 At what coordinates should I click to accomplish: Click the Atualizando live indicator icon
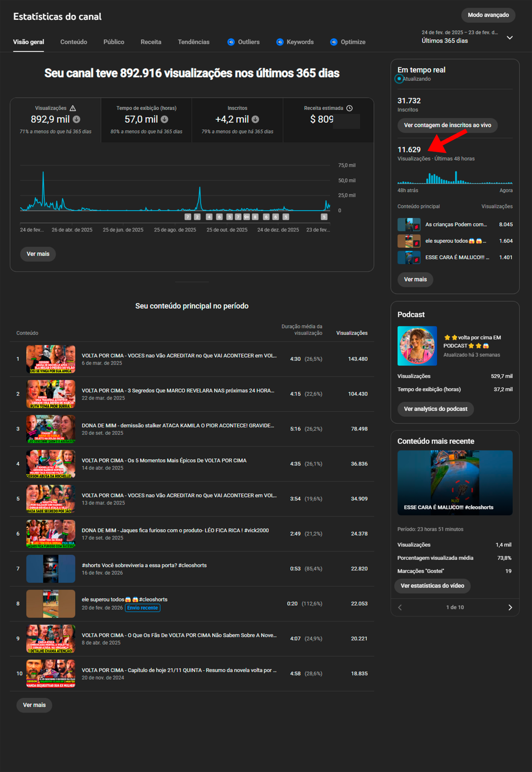(399, 79)
